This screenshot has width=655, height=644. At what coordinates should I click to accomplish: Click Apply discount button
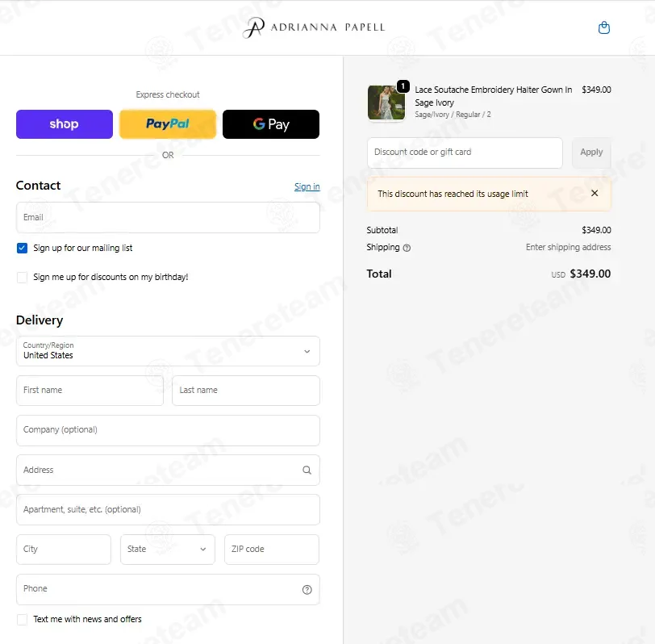(591, 153)
